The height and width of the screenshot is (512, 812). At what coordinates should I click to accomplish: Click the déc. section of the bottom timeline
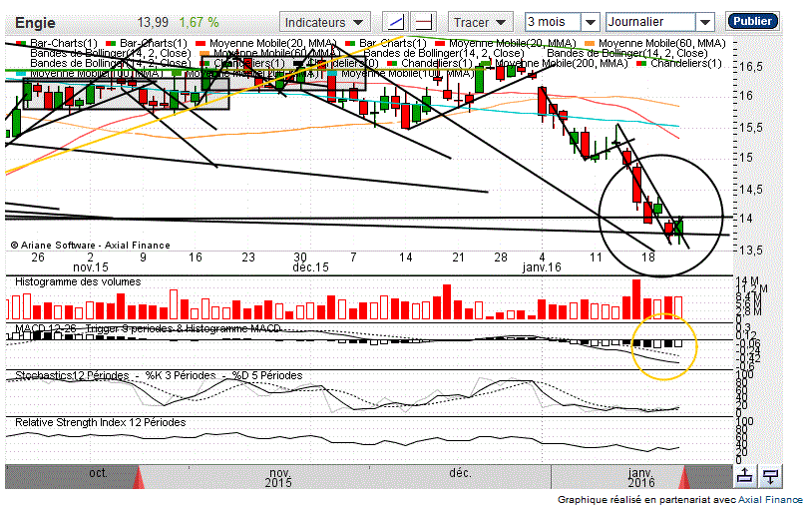pyautogui.click(x=459, y=473)
